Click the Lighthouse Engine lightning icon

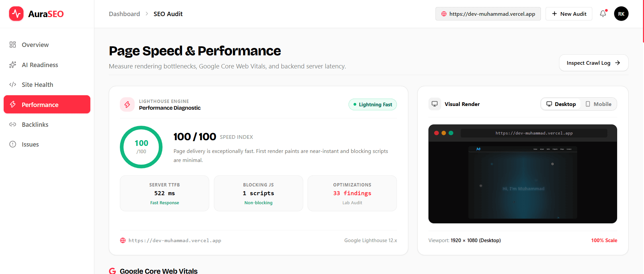127,105
